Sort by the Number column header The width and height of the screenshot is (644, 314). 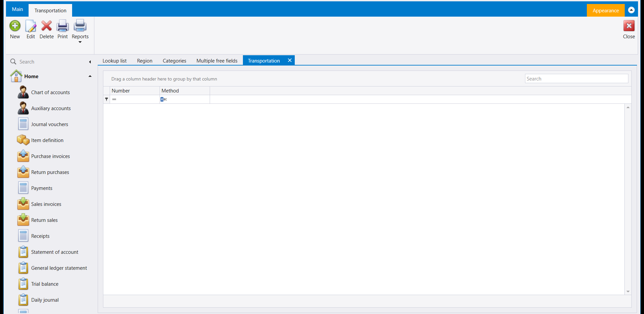point(135,91)
